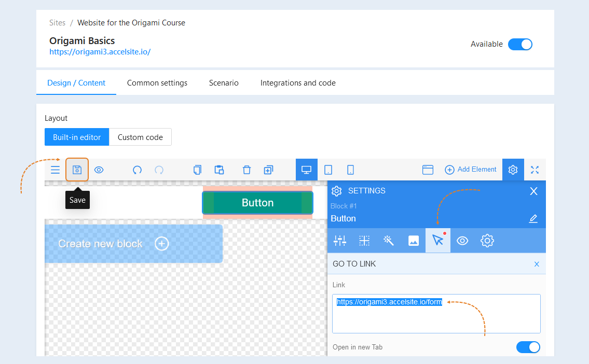589x364 pixels.
Task: Switch to Common settings tab
Action: [x=157, y=83]
